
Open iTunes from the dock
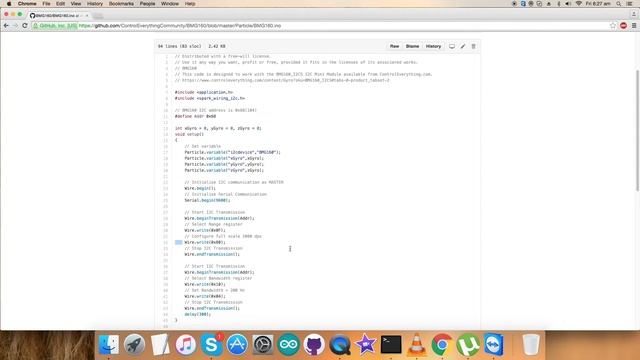(186, 344)
